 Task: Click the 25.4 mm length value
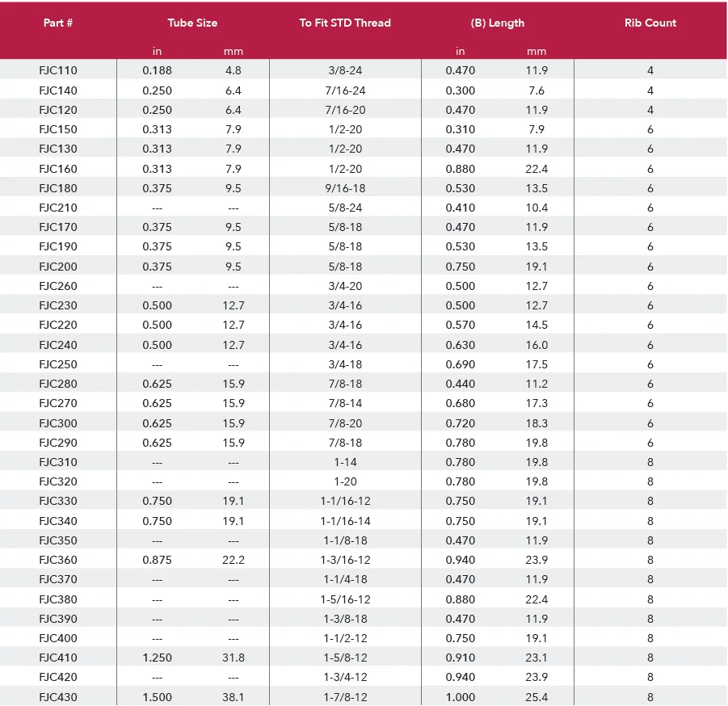537,697
